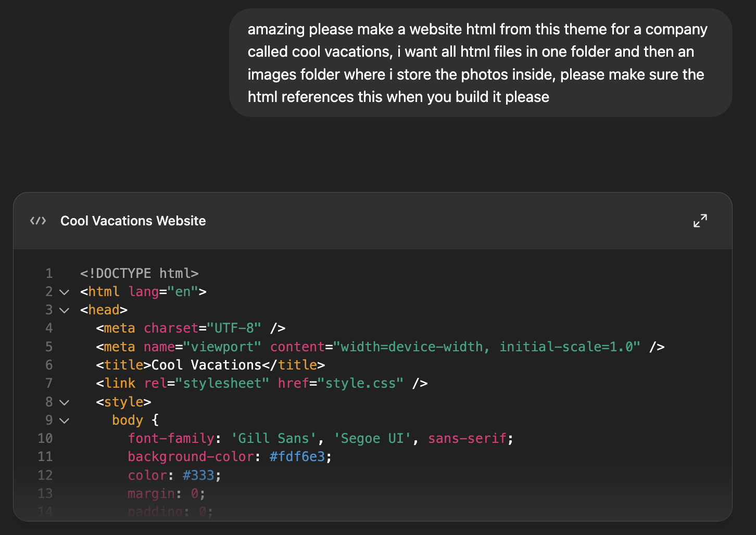The width and height of the screenshot is (756, 535).
Task: Click the style.css stylesheet link line
Action: pos(262,383)
